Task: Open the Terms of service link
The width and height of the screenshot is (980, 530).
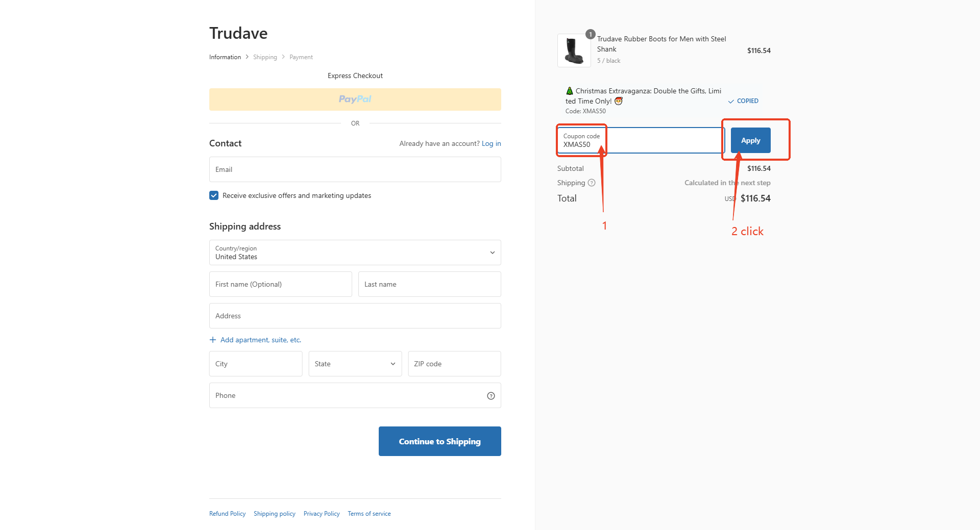Action: pyautogui.click(x=369, y=514)
